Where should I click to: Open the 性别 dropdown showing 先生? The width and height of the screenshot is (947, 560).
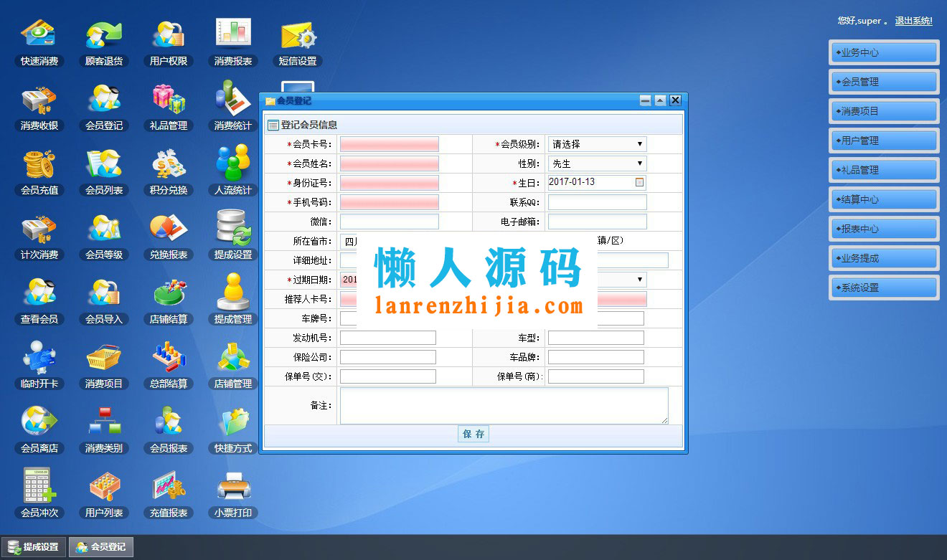pyautogui.click(x=597, y=163)
